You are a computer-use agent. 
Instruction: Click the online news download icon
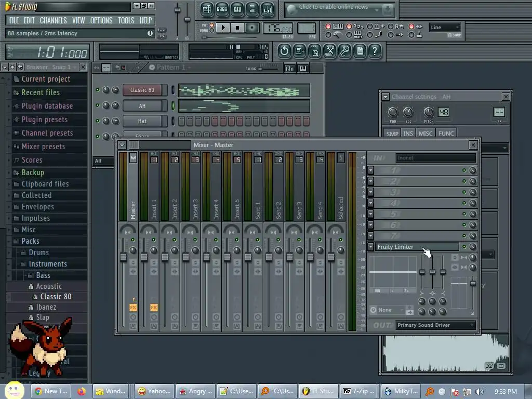coord(387,10)
